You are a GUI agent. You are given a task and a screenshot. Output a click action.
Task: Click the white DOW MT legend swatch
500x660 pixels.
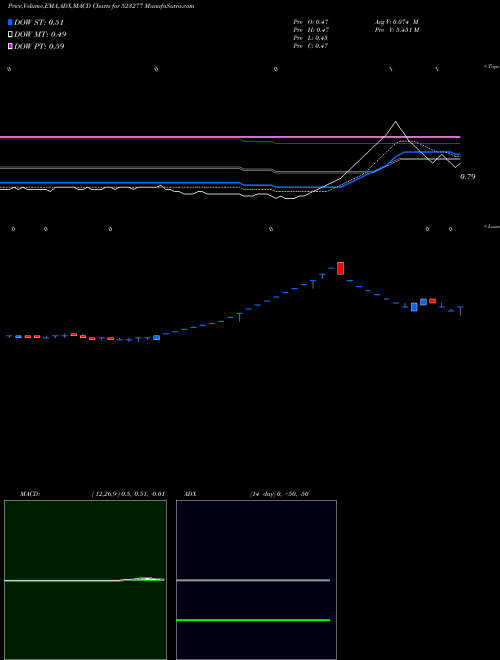pos(10,34)
